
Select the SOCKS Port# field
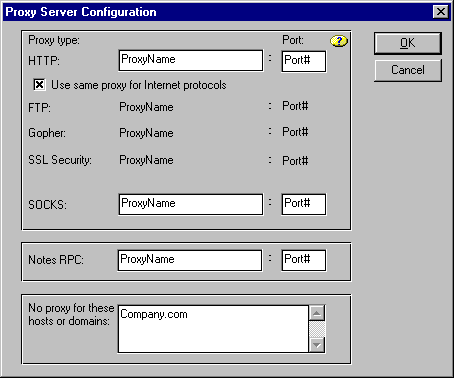pos(304,204)
